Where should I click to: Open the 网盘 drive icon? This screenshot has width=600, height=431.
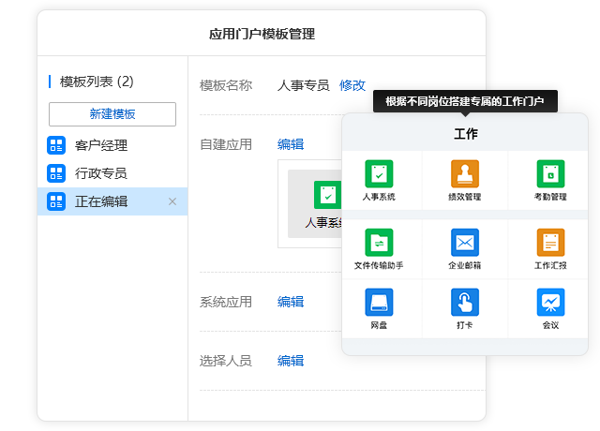pyautogui.click(x=379, y=302)
